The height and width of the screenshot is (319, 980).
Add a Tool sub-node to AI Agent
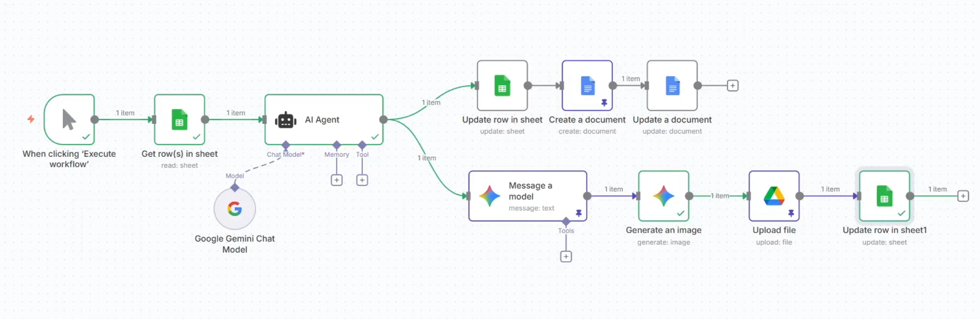click(362, 180)
